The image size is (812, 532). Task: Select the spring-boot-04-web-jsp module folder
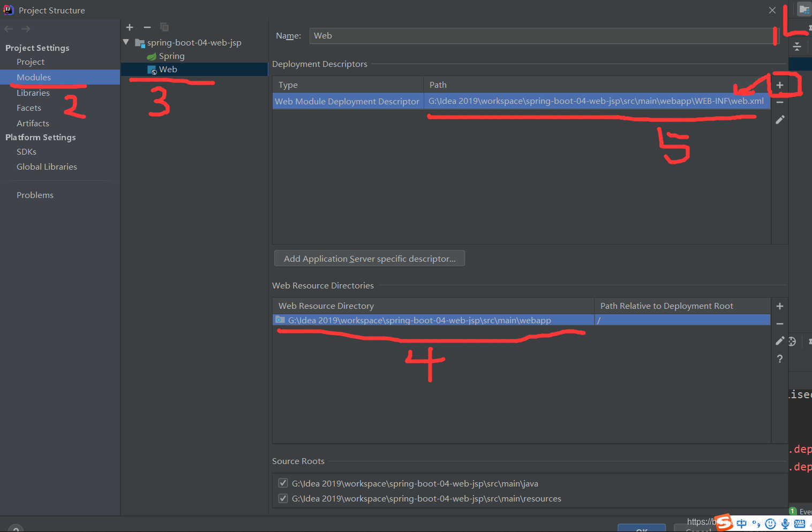click(189, 43)
